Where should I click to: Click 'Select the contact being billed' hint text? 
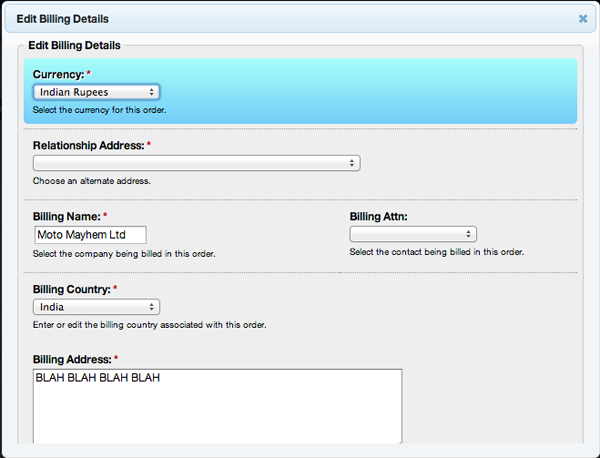click(x=437, y=252)
